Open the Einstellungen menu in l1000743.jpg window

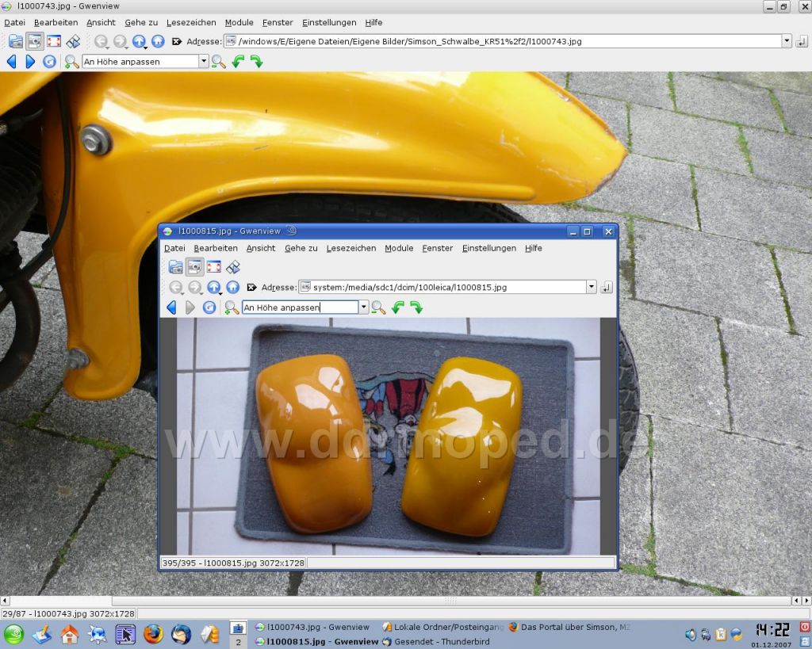tap(329, 23)
